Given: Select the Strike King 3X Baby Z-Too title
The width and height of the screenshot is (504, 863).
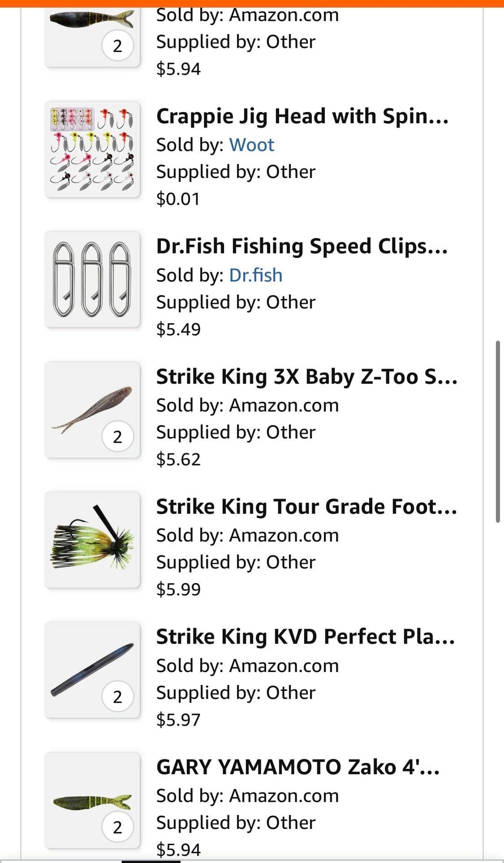Looking at the screenshot, I should pyautogui.click(x=307, y=376).
